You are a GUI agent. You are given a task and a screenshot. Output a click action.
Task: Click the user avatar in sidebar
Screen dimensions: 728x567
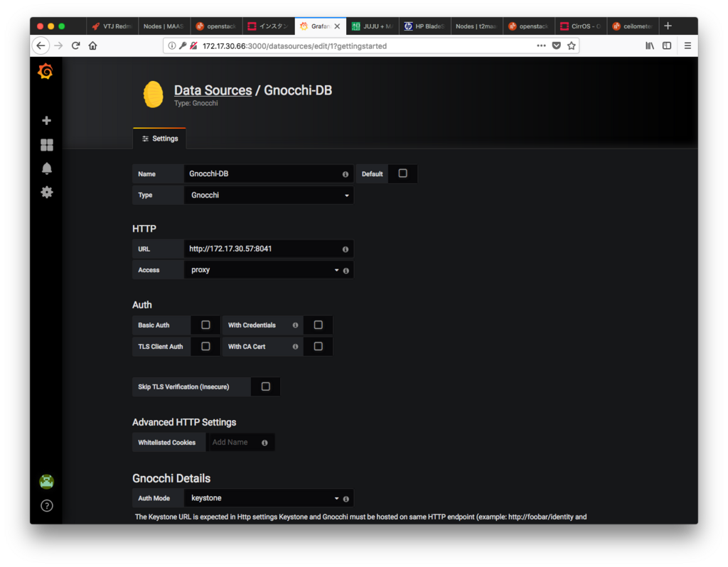(46, 482)
